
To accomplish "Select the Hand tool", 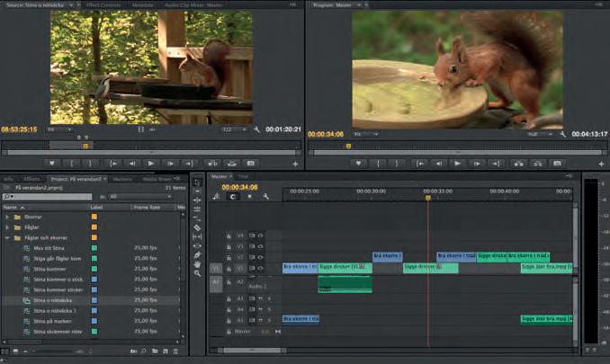I will click(197, 263).
